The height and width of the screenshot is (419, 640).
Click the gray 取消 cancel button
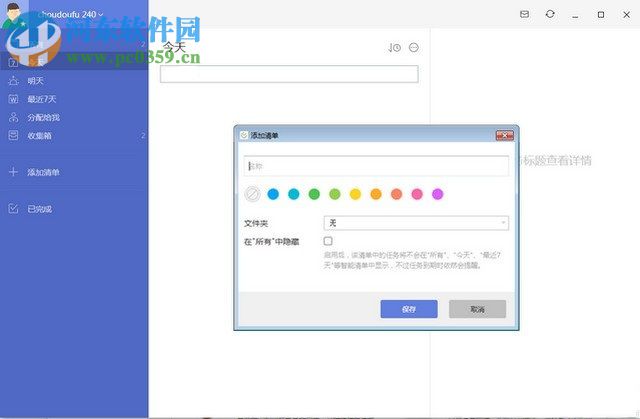478,309
